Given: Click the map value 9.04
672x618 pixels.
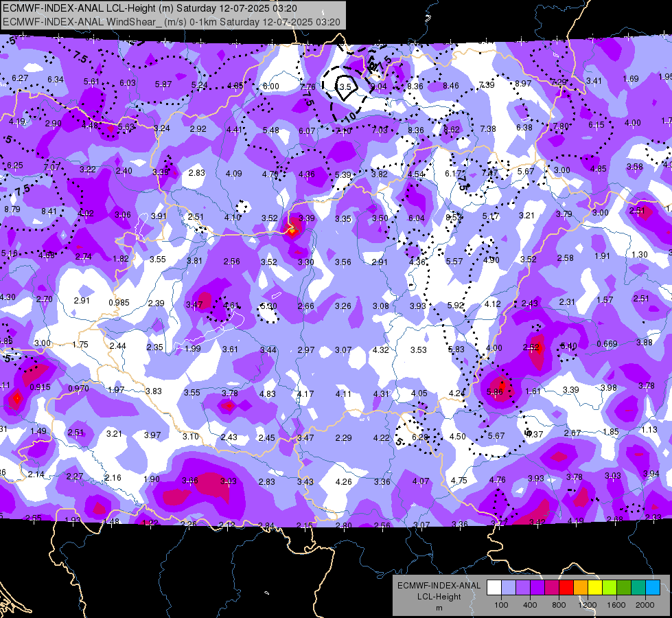Looking at the screenshot, I should (x=379, y=87).
